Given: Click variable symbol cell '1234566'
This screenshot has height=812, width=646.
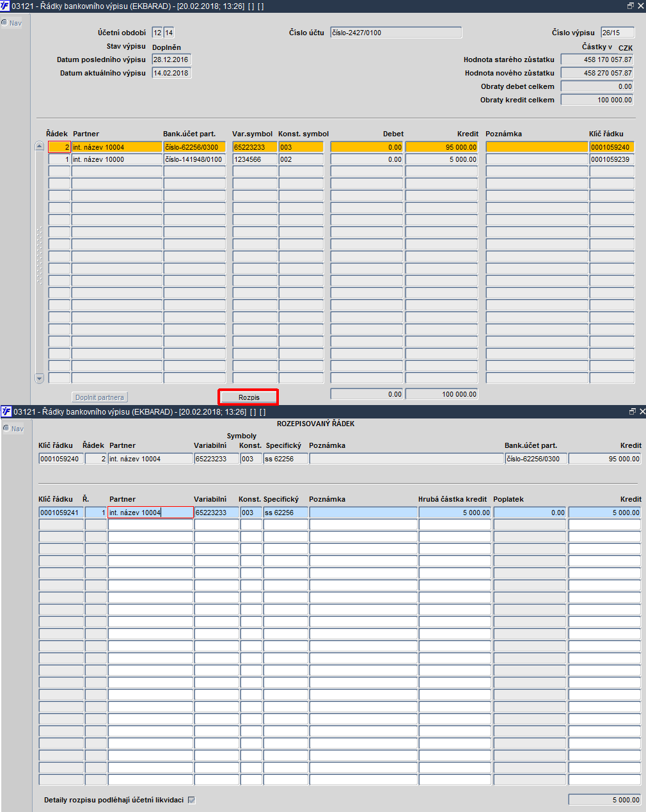Looking at the screenshot, I should point(255,159).
